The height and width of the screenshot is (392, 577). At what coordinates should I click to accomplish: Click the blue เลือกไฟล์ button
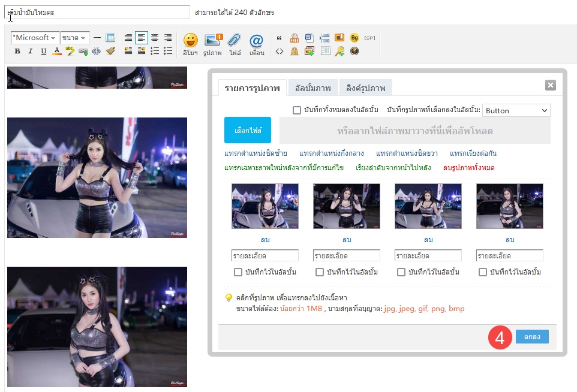248,130
